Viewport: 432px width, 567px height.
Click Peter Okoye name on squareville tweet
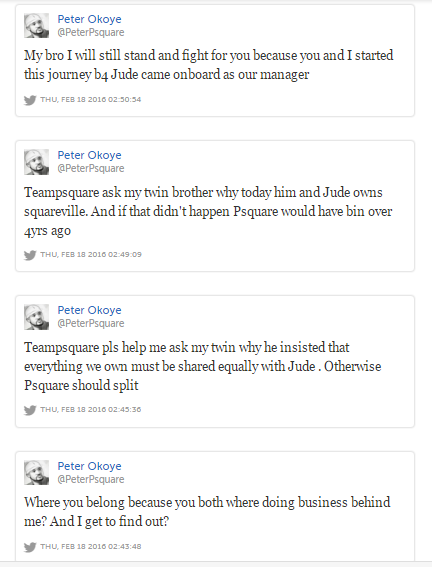89,155
